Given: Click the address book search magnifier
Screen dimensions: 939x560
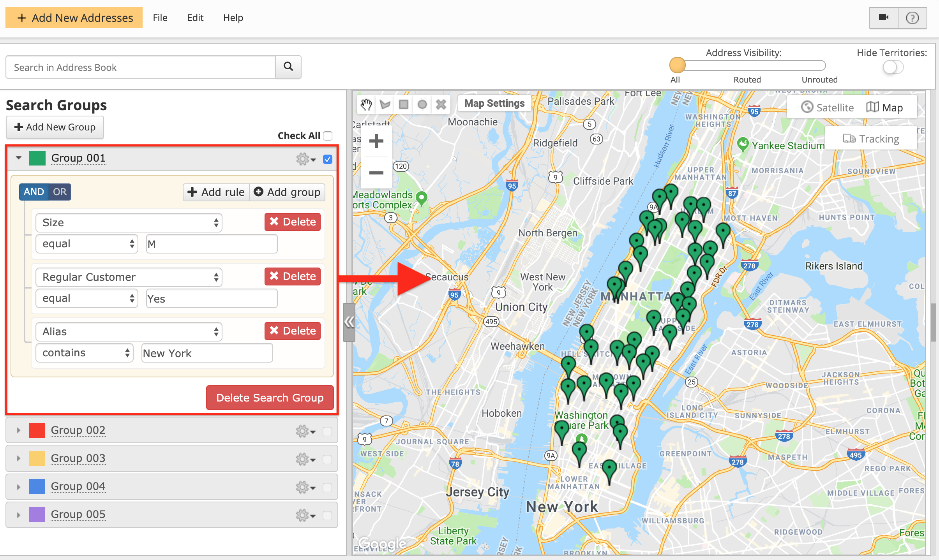Looking at the screenshot, I should pyautogui.click(x=288, y=67).
